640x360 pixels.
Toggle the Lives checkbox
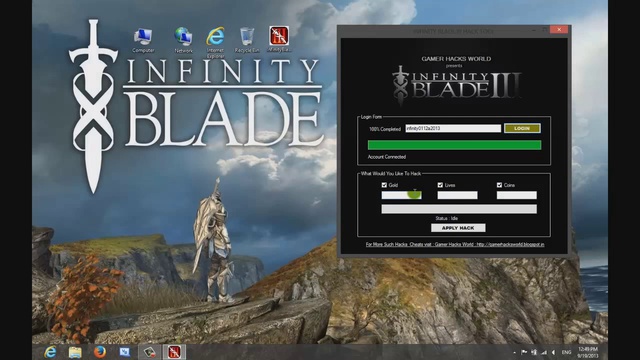440,185
